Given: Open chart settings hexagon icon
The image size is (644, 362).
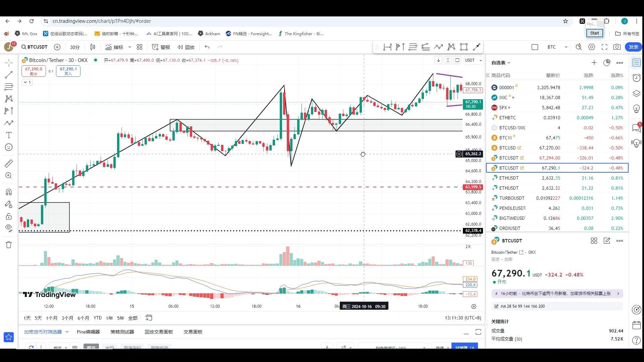Looking at the screenshot, I should (592, 47).
